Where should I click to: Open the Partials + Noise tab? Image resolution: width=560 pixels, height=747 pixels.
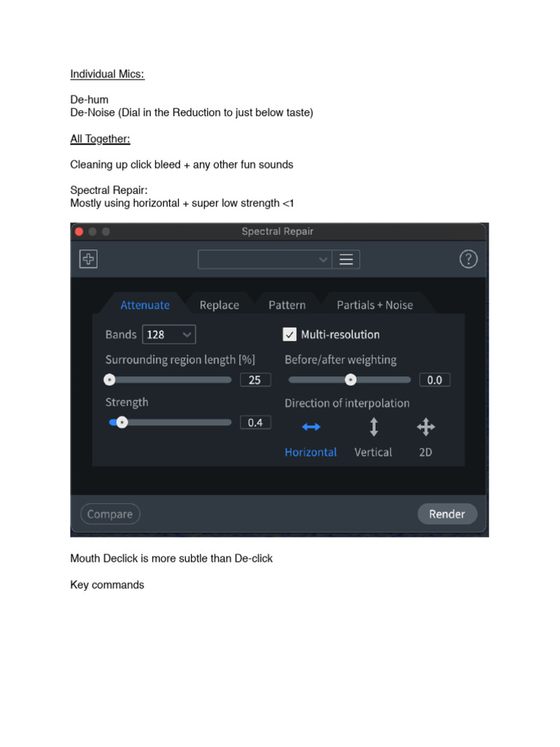pos(375,305)
